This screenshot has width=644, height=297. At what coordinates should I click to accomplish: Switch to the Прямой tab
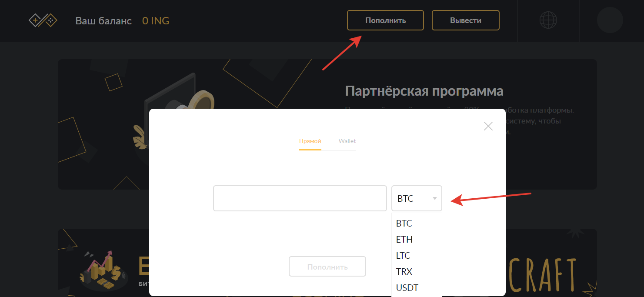[310, 141]
